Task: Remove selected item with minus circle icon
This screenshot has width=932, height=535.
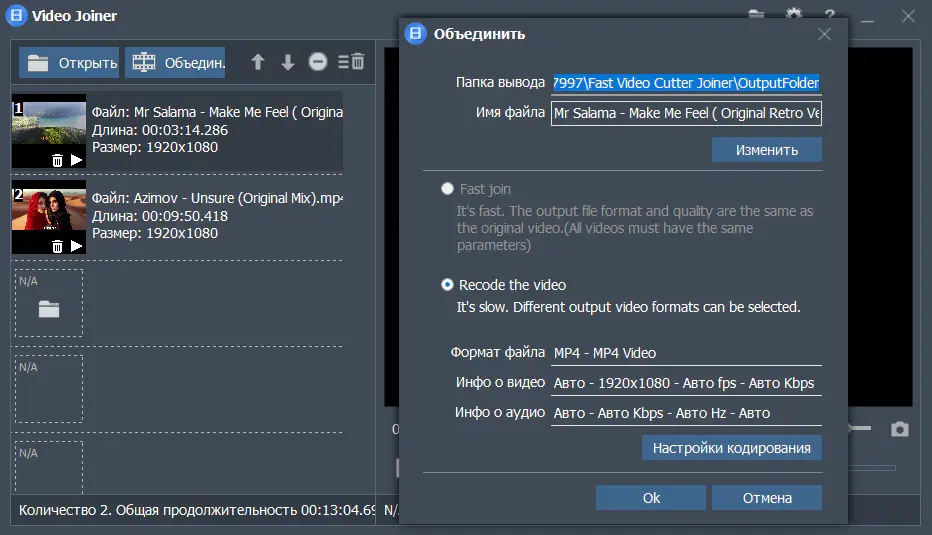Action: [x=318, y=62]
